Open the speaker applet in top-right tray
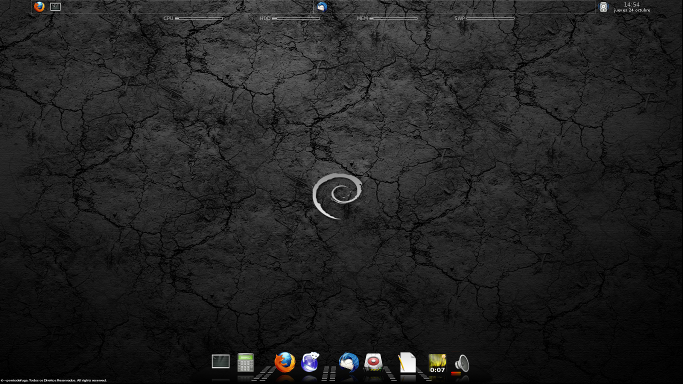Image resolution: width=683 pixels, height=384 pixels. (x=603, y=7)
